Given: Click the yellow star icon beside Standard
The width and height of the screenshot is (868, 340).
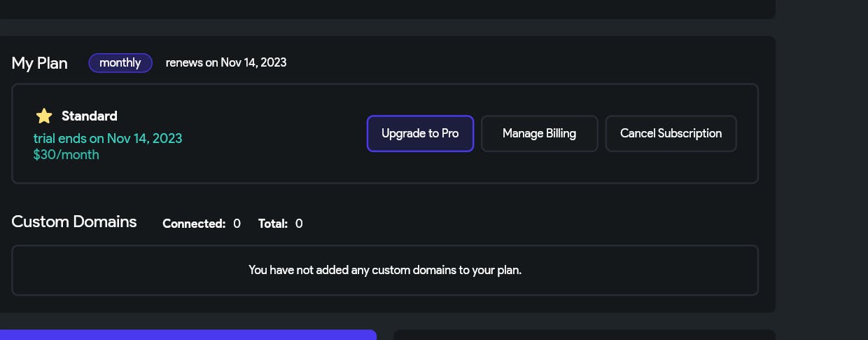Looking at the screenshot, I should (x=44, y=116).
